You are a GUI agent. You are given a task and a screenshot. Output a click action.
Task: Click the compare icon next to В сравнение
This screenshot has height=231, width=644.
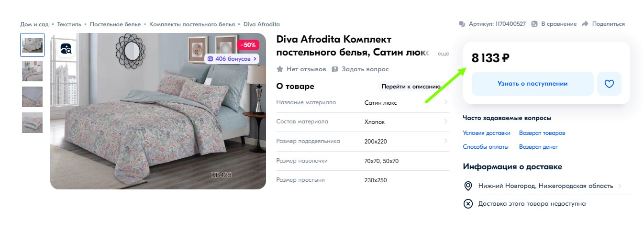(x=535, y=24)
